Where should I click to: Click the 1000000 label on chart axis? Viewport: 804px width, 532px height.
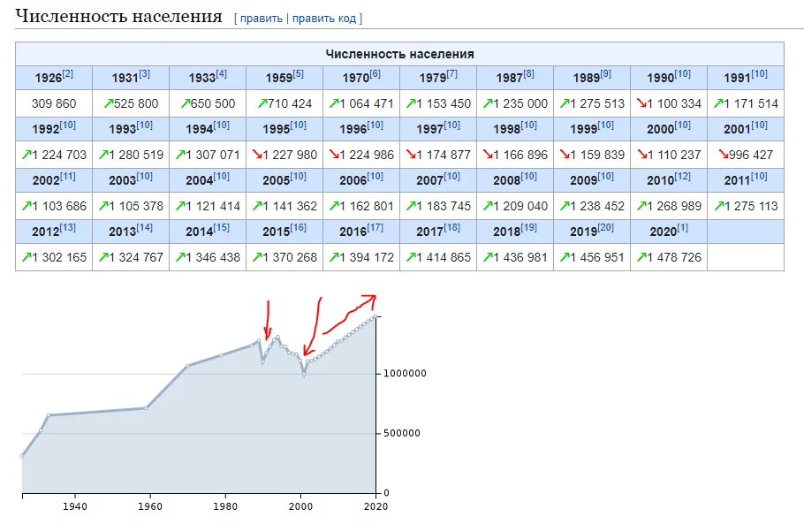pyautogui.click(x=405, y=374)
